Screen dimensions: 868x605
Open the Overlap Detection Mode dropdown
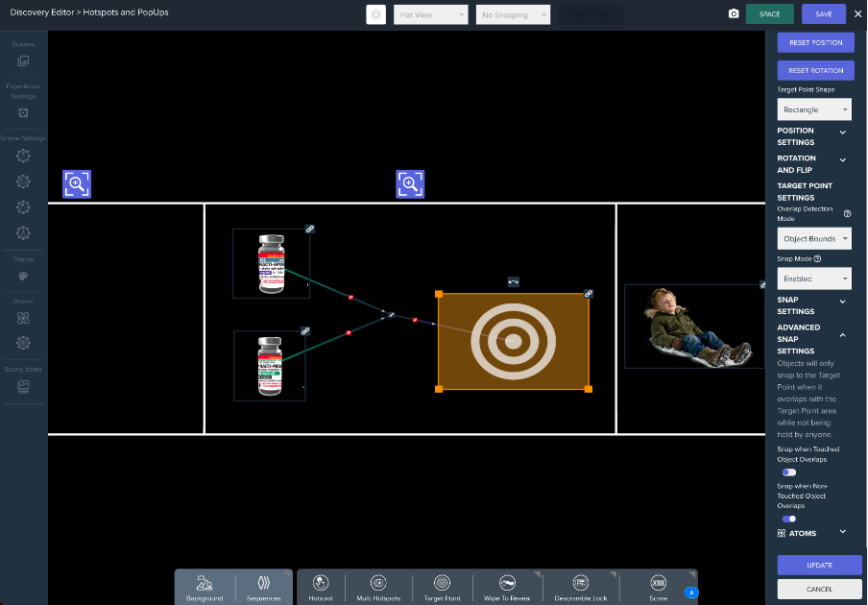coord(814,238)
